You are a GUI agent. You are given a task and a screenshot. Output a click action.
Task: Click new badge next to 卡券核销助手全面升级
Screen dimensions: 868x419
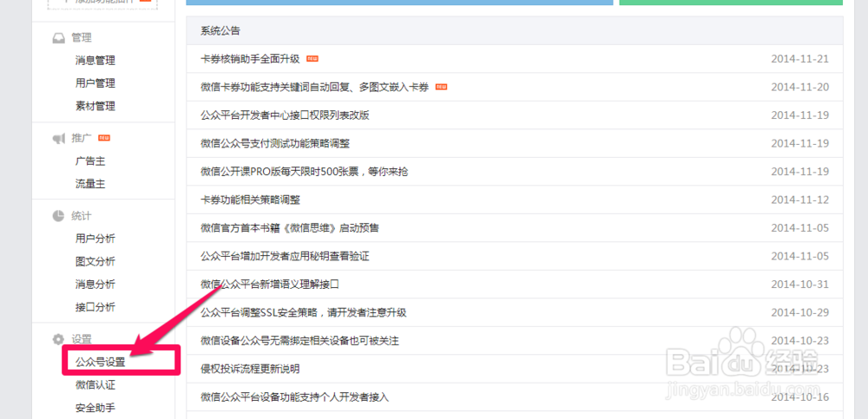[x=312, y=59]
